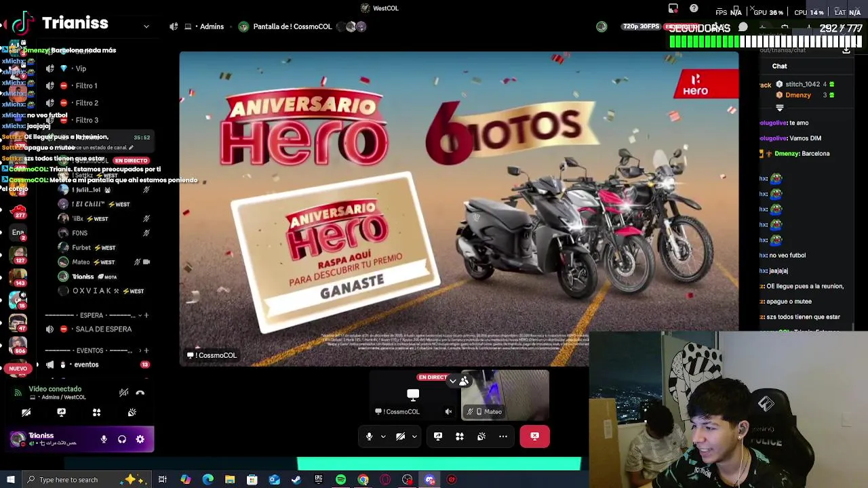Add channel to EVENTOS category plus
Viewport: 868px width, 488px height.
pos(146,350)
